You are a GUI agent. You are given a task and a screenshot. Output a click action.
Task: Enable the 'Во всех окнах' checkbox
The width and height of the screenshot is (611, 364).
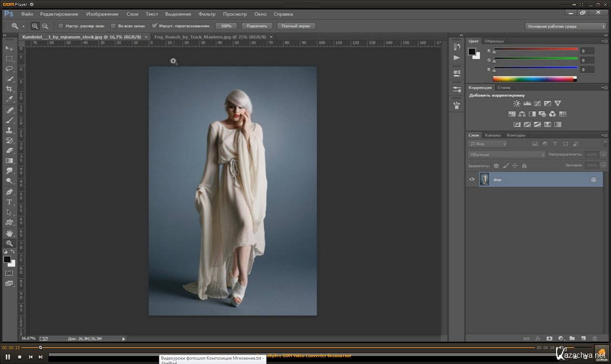pos(113,26)
